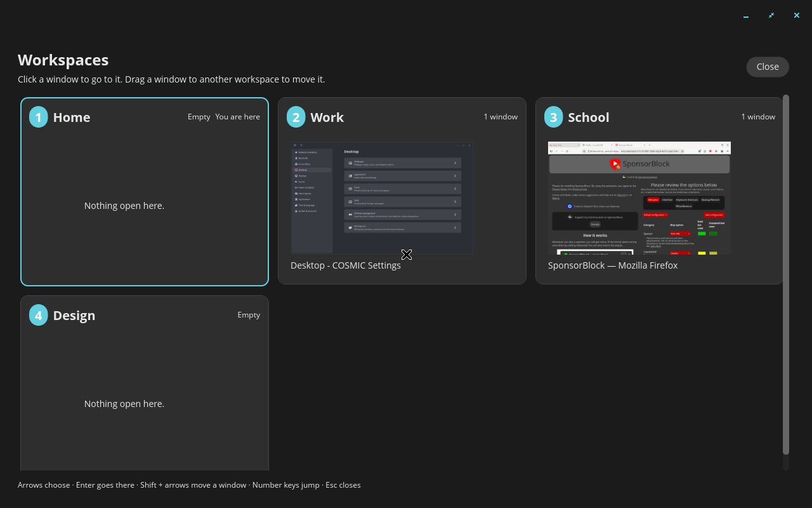Click the Home workspace title
The width and height of the screenshot is (812, 508).
72,117
